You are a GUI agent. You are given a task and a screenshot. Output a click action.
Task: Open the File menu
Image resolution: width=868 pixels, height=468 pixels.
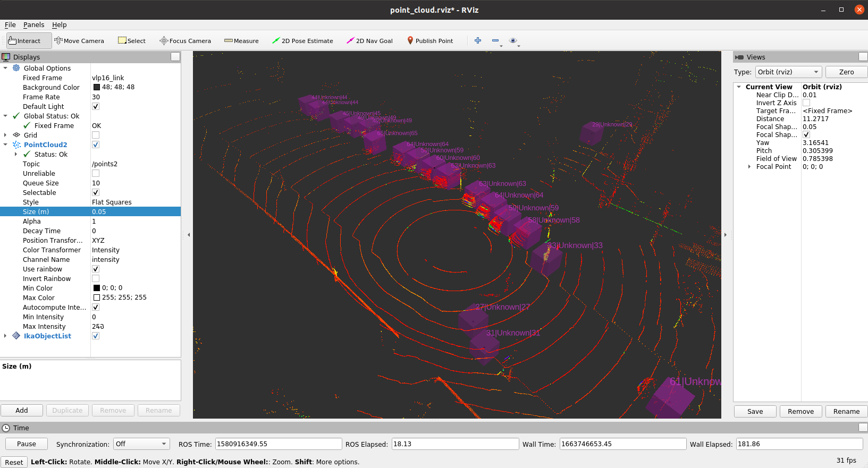pyautogui.click(x=10, y=25)
